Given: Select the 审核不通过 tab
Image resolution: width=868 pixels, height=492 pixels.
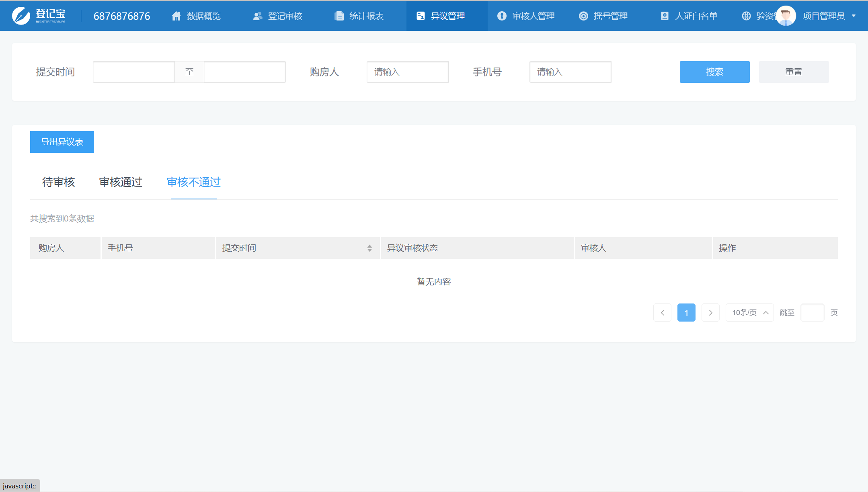Looking at the screenshot, I should click(194, 182).
